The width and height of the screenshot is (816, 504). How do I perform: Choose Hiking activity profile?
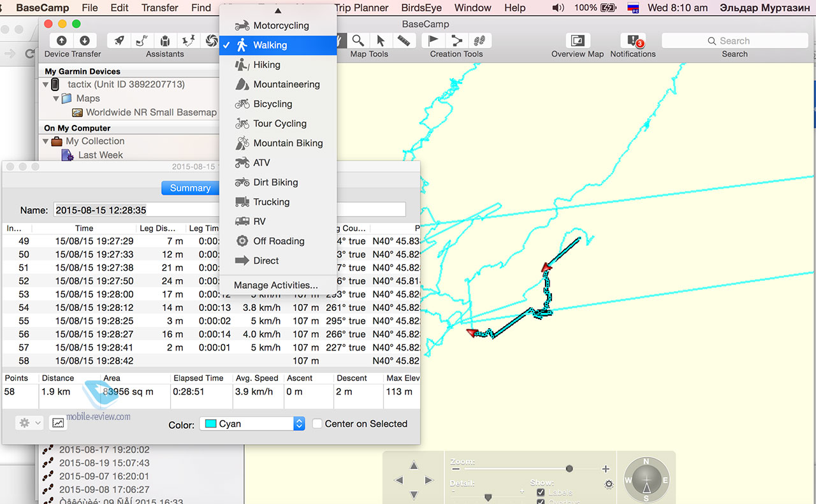tap(277, 64)
